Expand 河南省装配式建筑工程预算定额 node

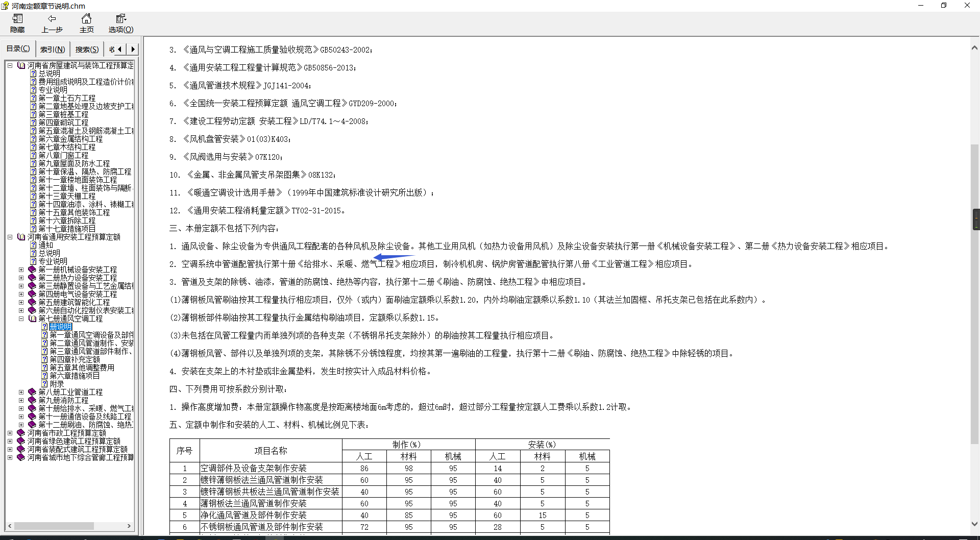[x=10, y=449]
